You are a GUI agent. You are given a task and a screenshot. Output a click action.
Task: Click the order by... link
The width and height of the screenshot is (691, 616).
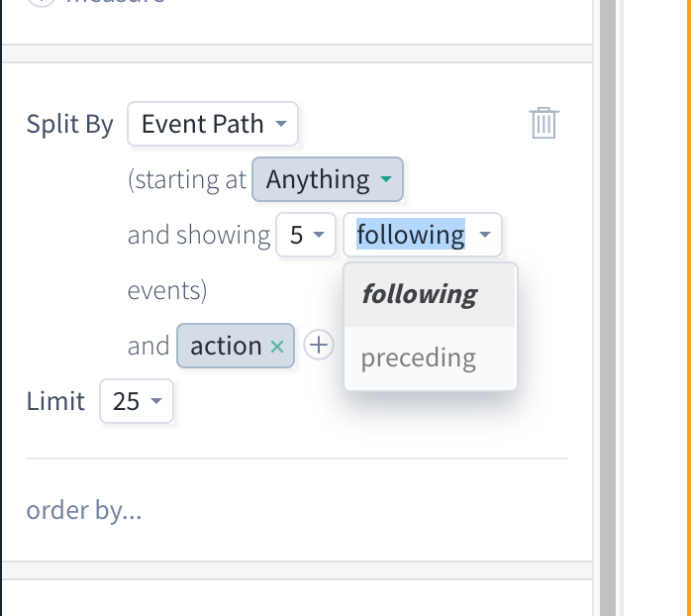pos(84,510)
